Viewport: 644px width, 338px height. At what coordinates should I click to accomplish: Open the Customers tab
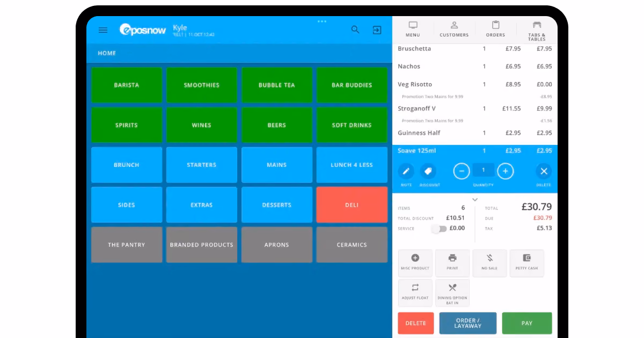coord(454,30)
